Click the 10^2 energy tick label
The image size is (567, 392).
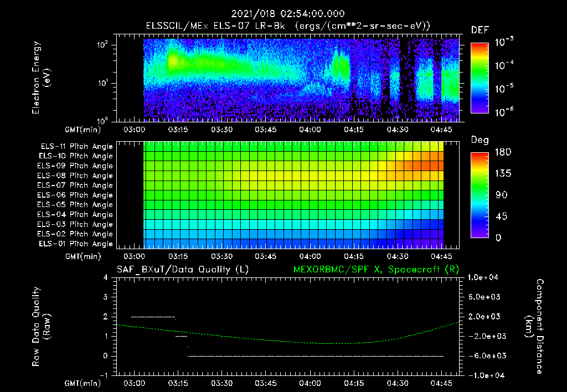coord(102,45)
